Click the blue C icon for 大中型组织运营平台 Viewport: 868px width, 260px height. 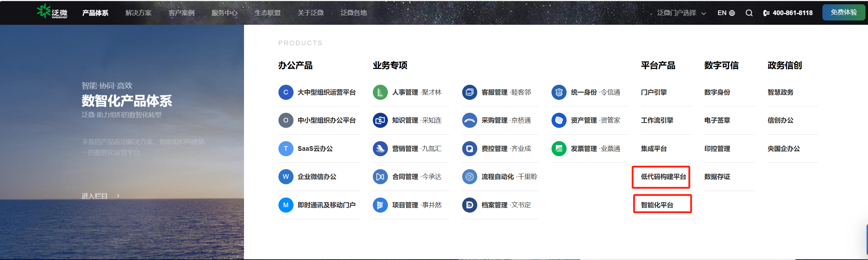[286, 92]
